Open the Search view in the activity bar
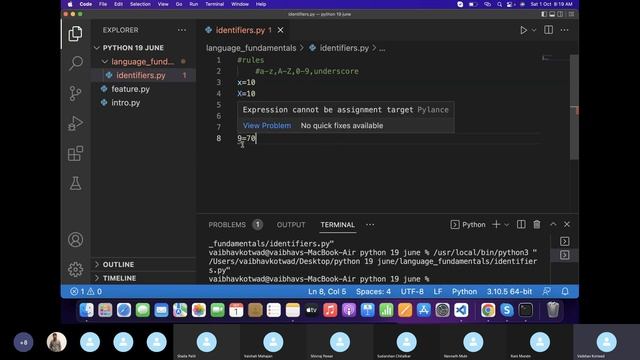 pos(76,63)
